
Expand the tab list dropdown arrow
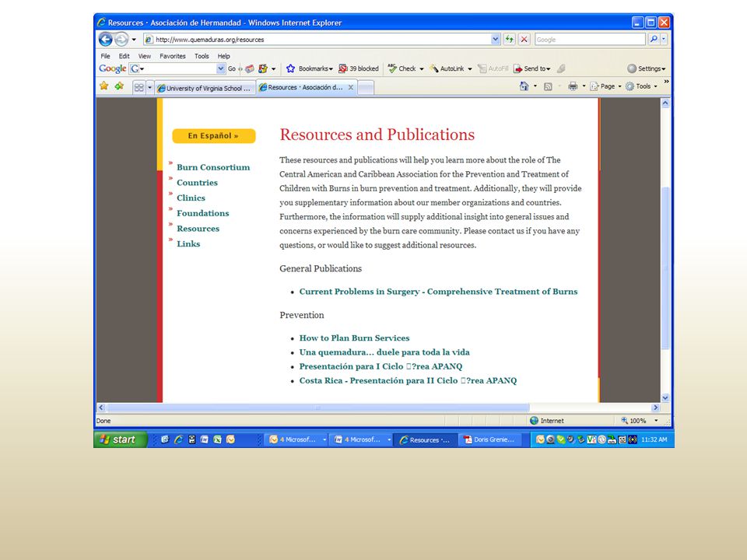(x=149, y=88)
